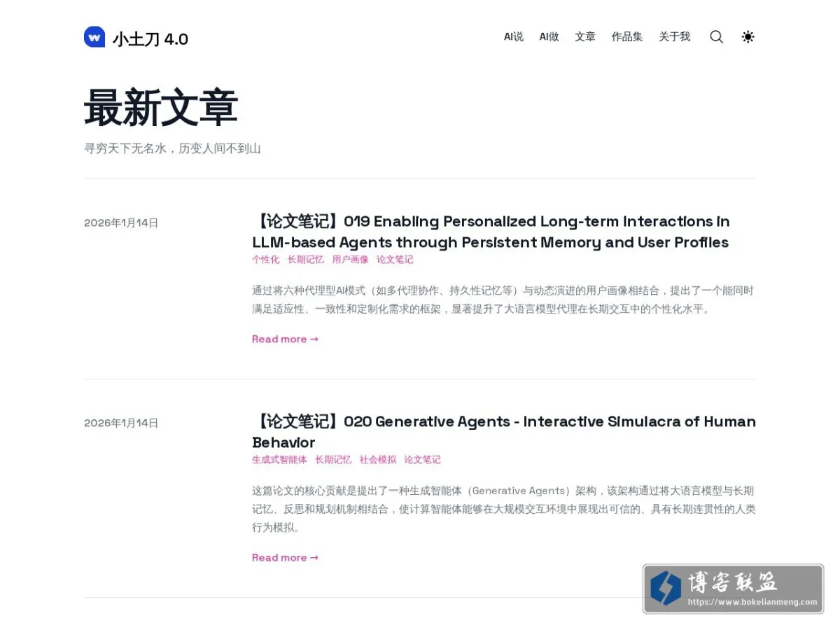Click the 2026年1月14日 date of article 019
Image resolution: width=840 pixels, height=630 pixels.
pos(121,223)
